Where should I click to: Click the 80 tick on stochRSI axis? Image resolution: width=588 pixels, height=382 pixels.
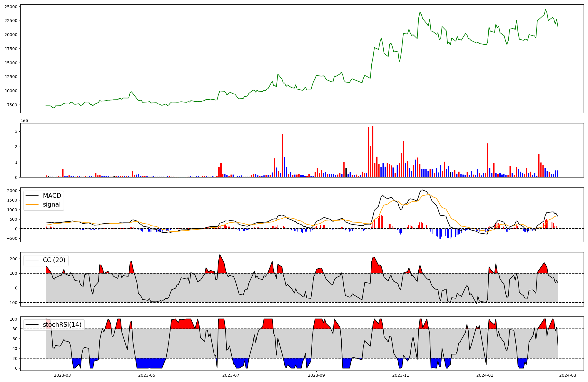14,329
